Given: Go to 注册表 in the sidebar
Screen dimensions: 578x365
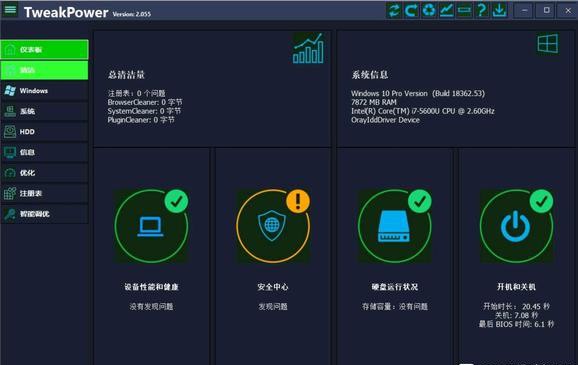Looking at the screenshot, I should pyautogui.click(x=44, y=193).
